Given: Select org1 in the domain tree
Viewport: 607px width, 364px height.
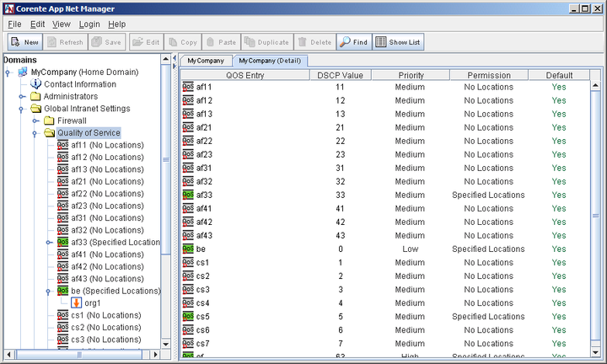Looking at the screenshot, I should pos(93,302).
